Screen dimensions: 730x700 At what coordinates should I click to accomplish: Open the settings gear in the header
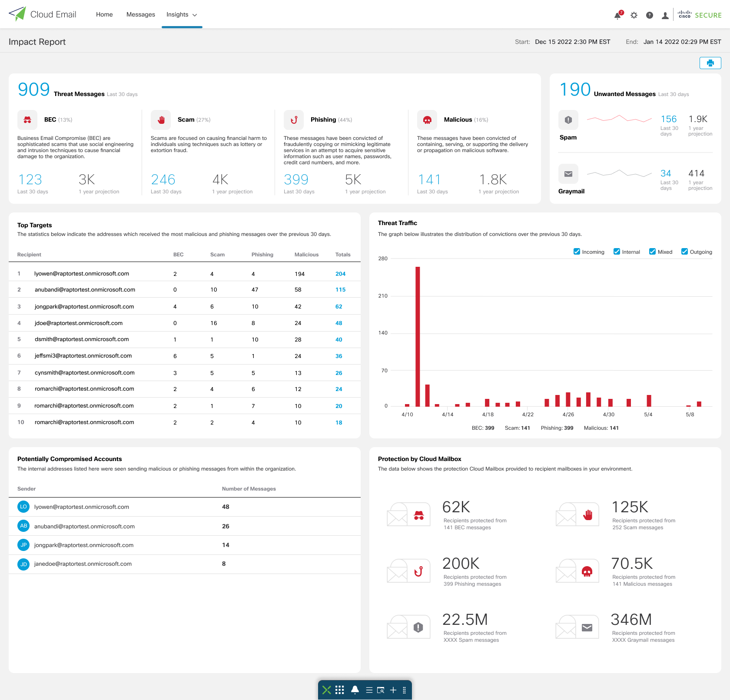click(634, 15)
